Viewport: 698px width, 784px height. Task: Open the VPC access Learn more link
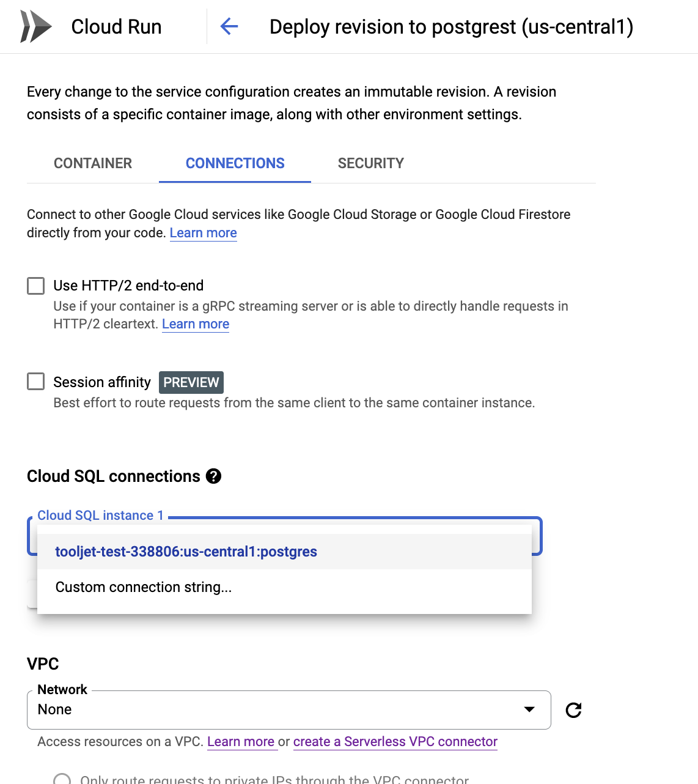click(x=241, y=742)
